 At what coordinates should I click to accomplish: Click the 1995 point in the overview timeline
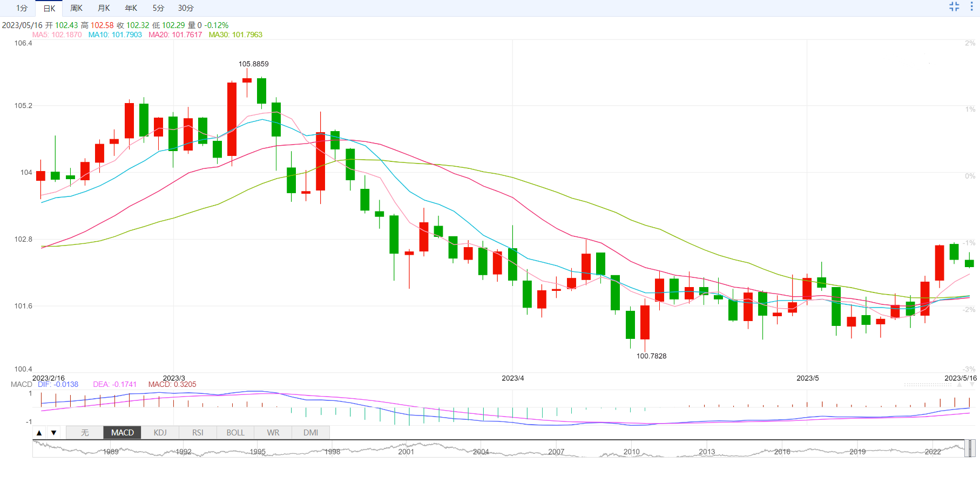click(x=258, y=452)
